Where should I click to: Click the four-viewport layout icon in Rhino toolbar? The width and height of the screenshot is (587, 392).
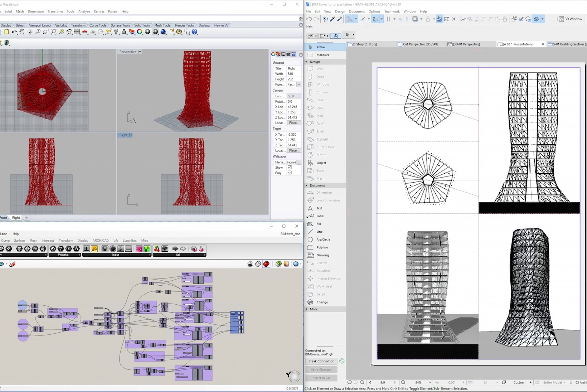pyautogui.click(x=77, y=32)
